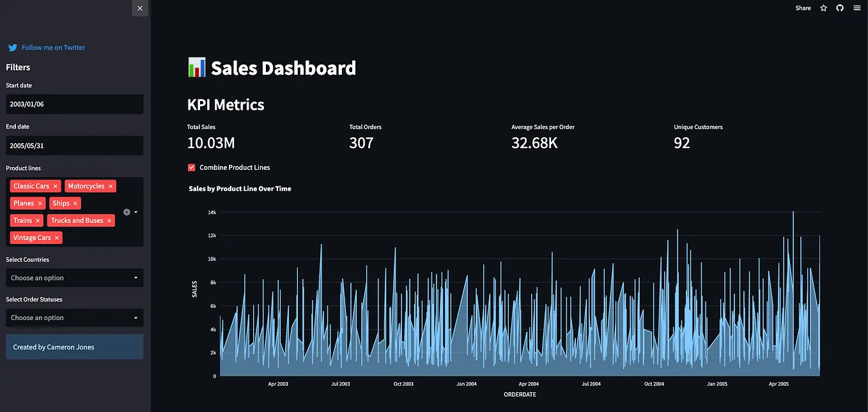Open the hamburger menu at top right
Viewport: 868px width, 412px height.
pyautogui.click(x=856, y=8)
